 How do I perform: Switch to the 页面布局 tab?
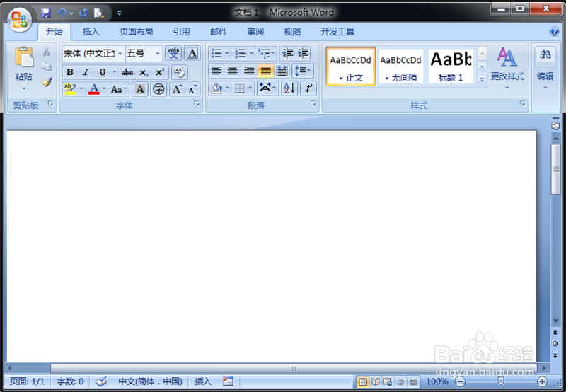tap(136, 32)
